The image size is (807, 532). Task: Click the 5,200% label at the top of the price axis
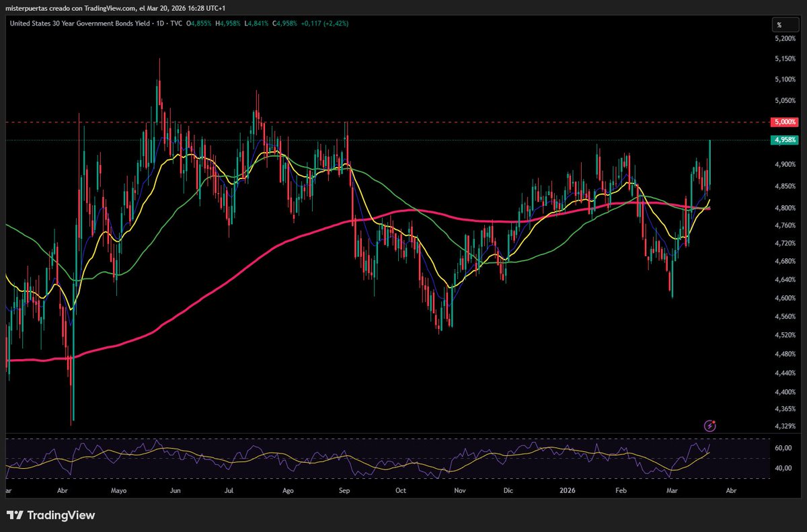pos(785,39)
